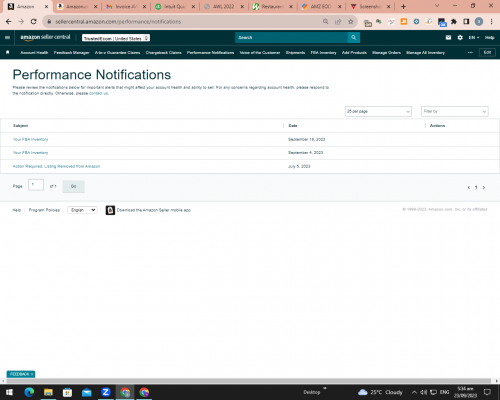Click the Go page button
This screenshot has width=500, height=400.
[74, 186]
